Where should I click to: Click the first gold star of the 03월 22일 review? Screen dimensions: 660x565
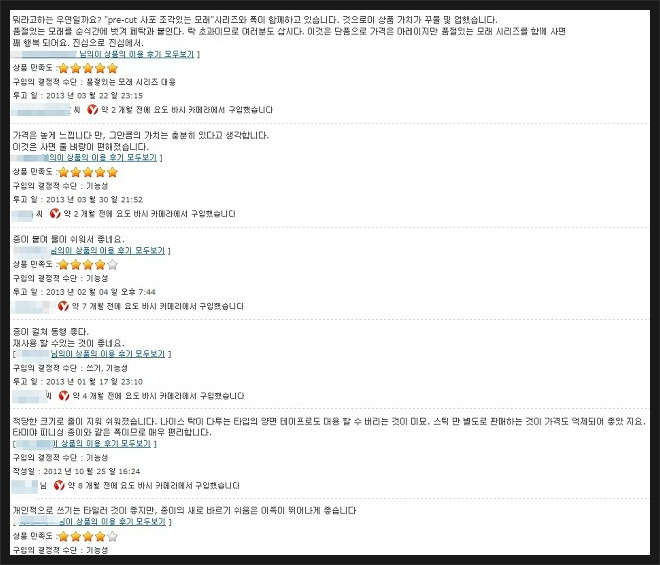click(64, 68)
